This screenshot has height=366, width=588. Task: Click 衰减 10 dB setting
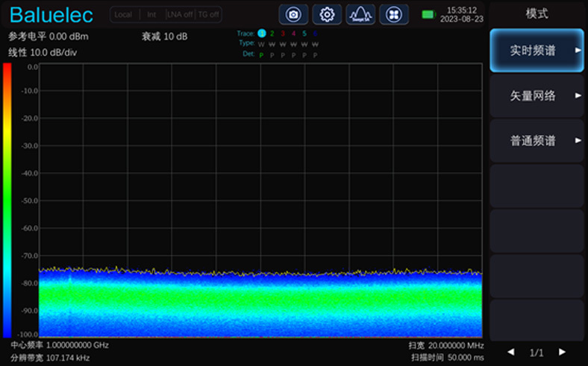coord(165,37)
